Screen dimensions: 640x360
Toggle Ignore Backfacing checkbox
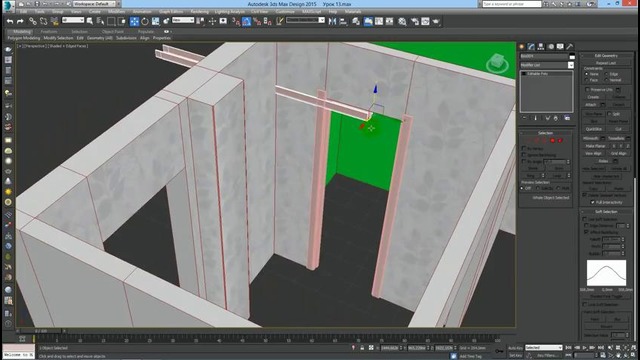click(524, 155)
